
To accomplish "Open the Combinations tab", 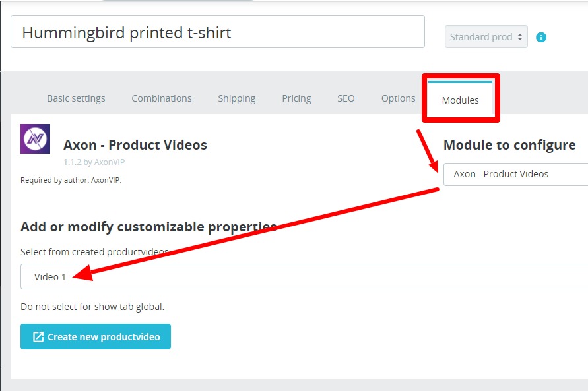I will point(161,98).
